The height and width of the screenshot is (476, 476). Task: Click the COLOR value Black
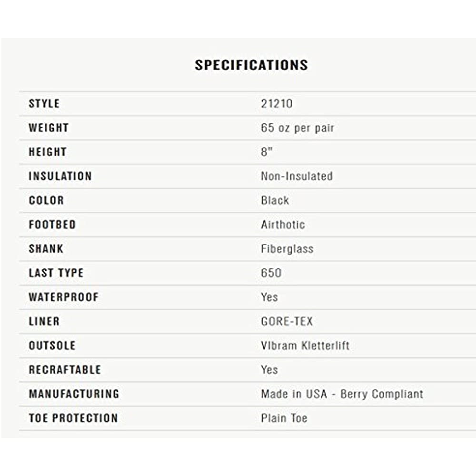click(x=275, y=200)
